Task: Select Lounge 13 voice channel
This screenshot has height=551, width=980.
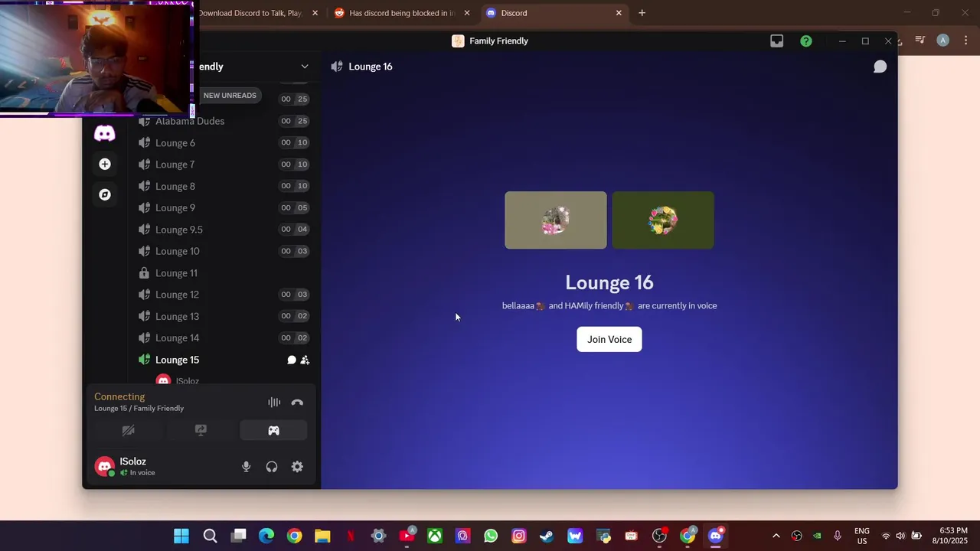Action: 224,316
